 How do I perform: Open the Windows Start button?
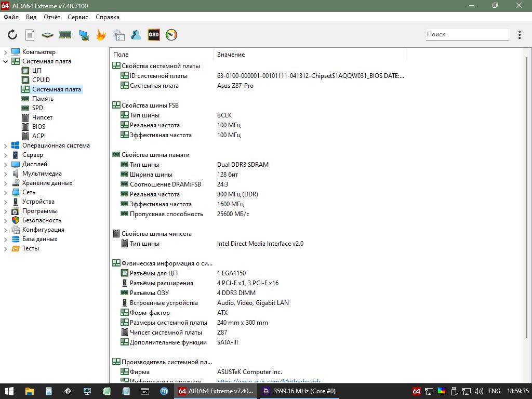point(9,391)
